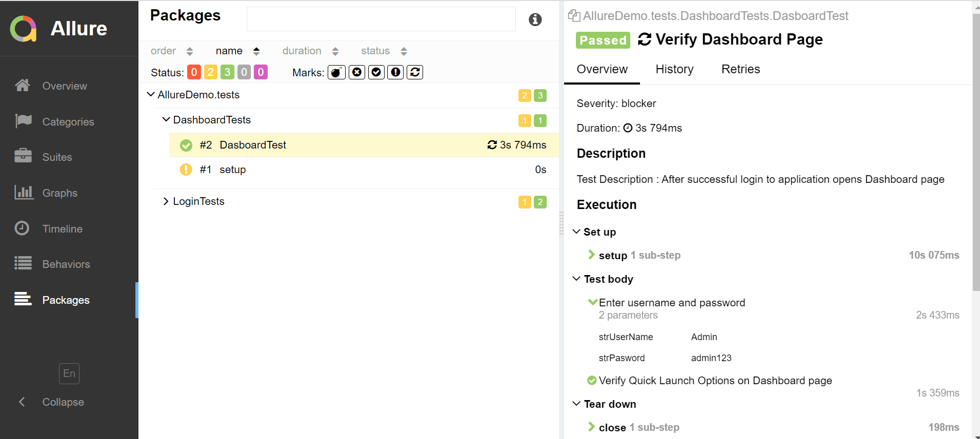Screen dimensions: 980x439
Task: Expand the LoginTests package node
Action: 166,201
